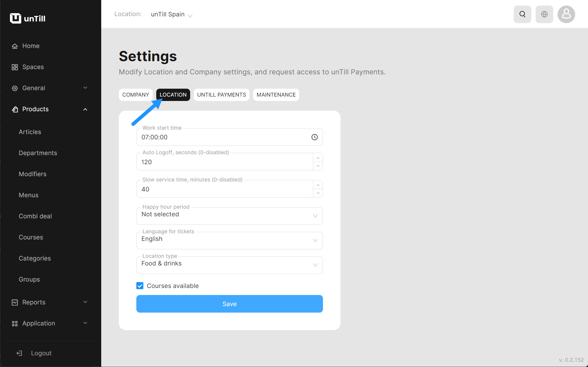This screenshot has width=588, height=367.
Task: Open the Happy hour period dropdown
Action: point(229,216)
